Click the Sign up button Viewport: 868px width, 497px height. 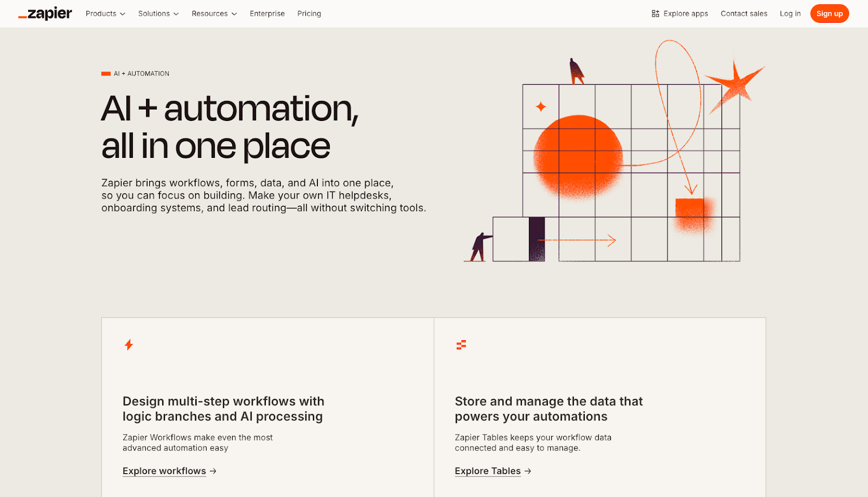pyautogui.click(x=829, y=14)
